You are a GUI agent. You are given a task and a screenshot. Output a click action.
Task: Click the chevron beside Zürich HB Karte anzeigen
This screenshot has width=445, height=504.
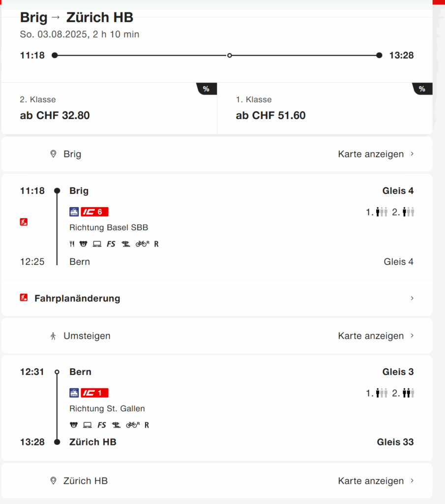click(x=412, y=480)
